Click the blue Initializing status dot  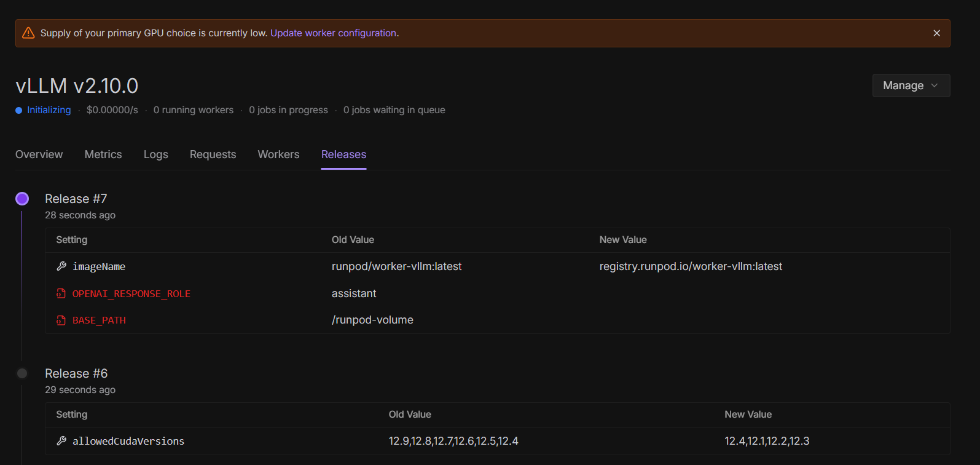(x=19, y=110)
